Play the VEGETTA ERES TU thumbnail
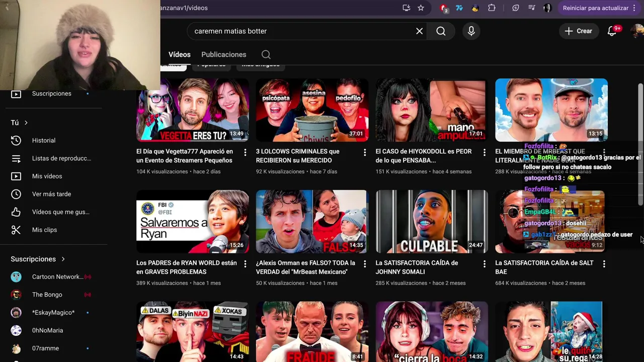 (x=193, y=110)
